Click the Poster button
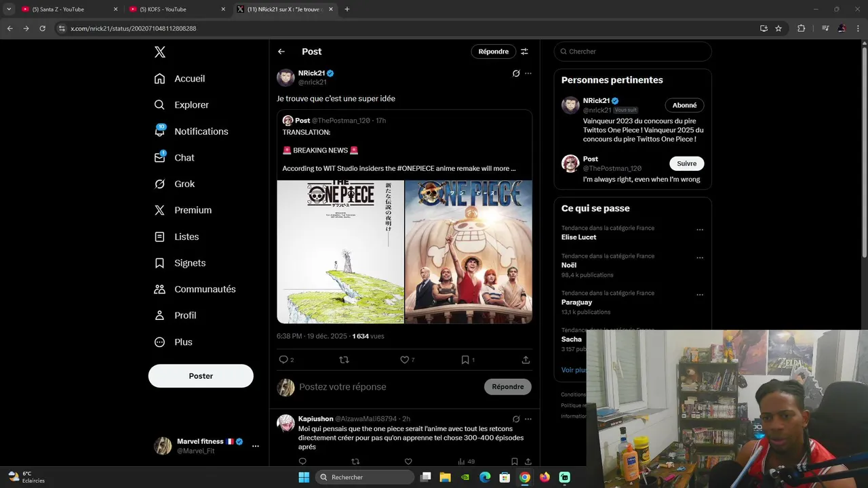Screen dimensions: 868x488 [x=201, y=375]
